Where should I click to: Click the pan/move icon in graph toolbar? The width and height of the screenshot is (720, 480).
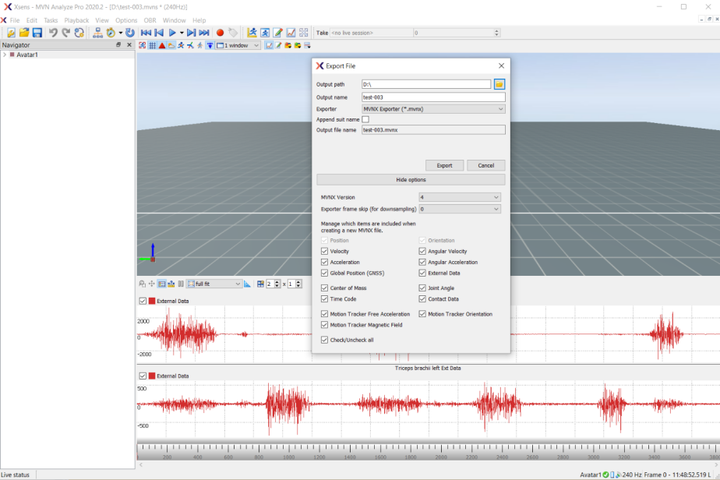[152, 284]
